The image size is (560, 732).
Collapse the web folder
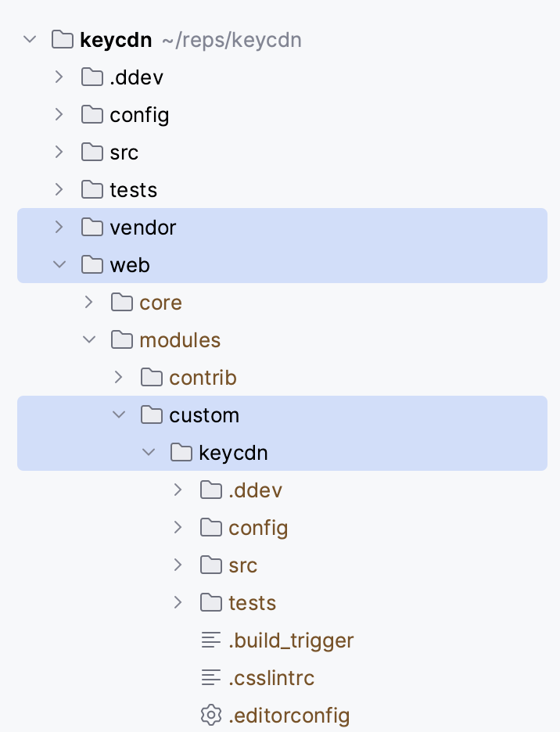click(59, 265)
